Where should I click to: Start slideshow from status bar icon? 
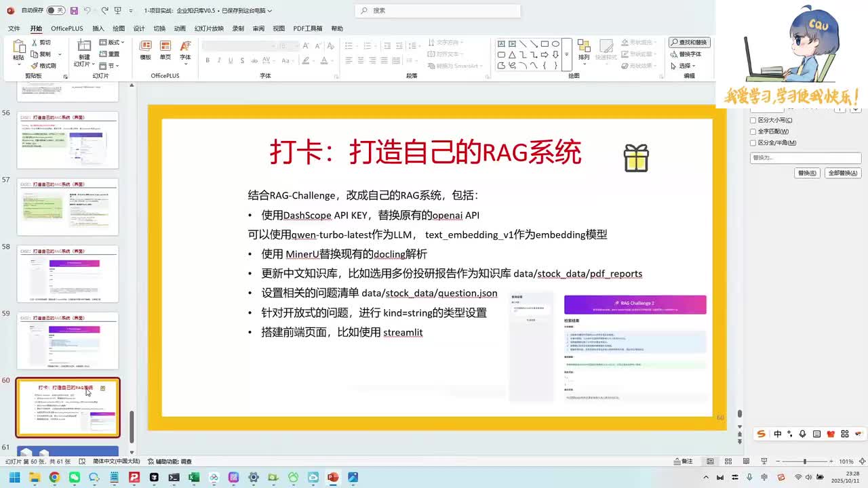pyautogui.click(x=765, y=461)
